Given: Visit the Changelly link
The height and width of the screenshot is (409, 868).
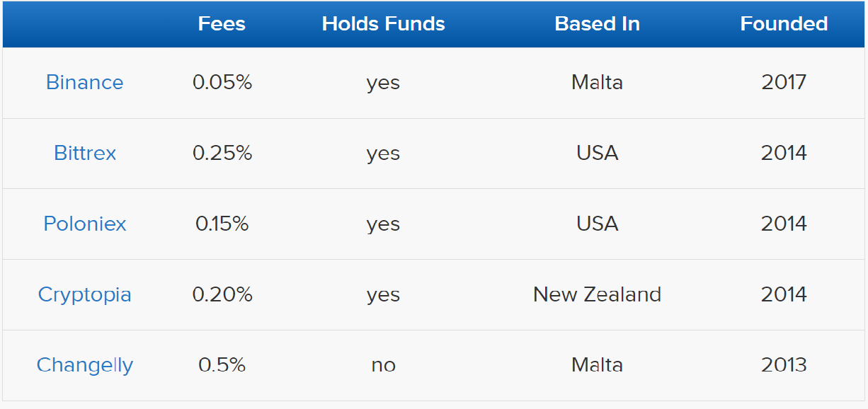Looking at the screenshot, I should 85,365.
